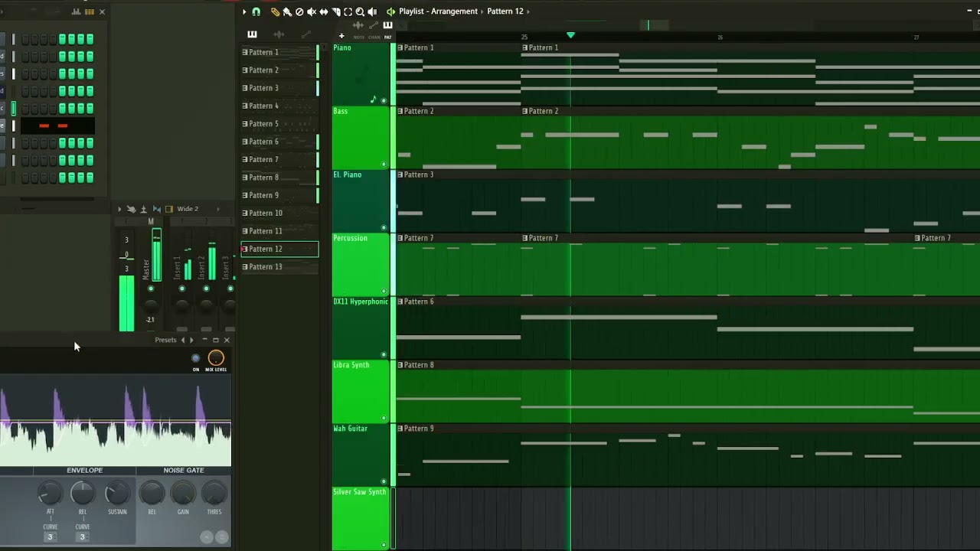Mute the Silver Saw Synth track
The height and width of the screenshot is (551, 980).
[384, 545]
